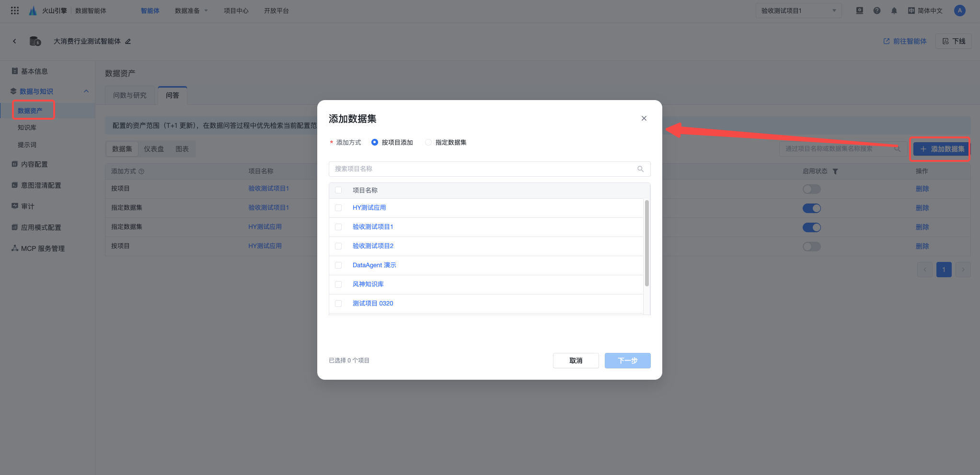Open 提示词 in the sidebar
Viewport: 980px width, 475px height.
[27, 145]
